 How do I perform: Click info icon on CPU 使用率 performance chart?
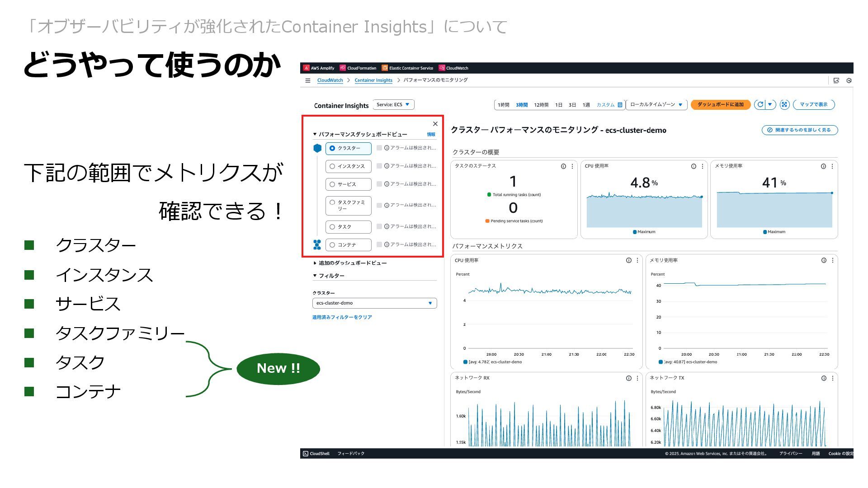628,260
